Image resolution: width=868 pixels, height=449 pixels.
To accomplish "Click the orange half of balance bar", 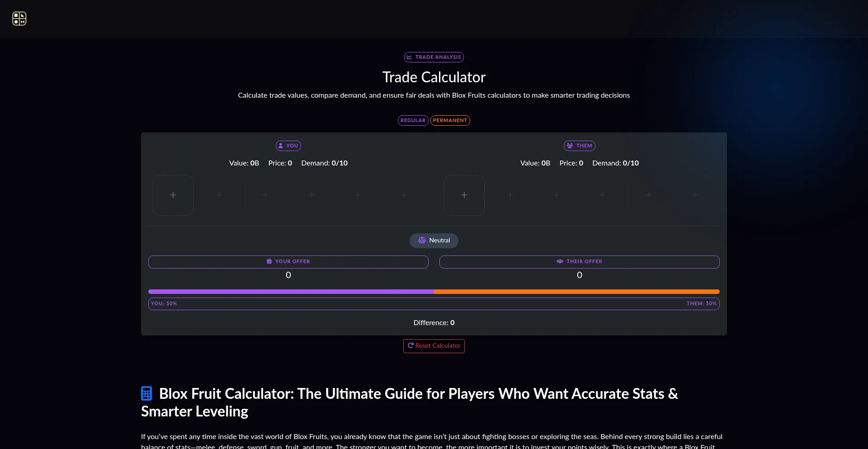I will [x=577, y=292].
